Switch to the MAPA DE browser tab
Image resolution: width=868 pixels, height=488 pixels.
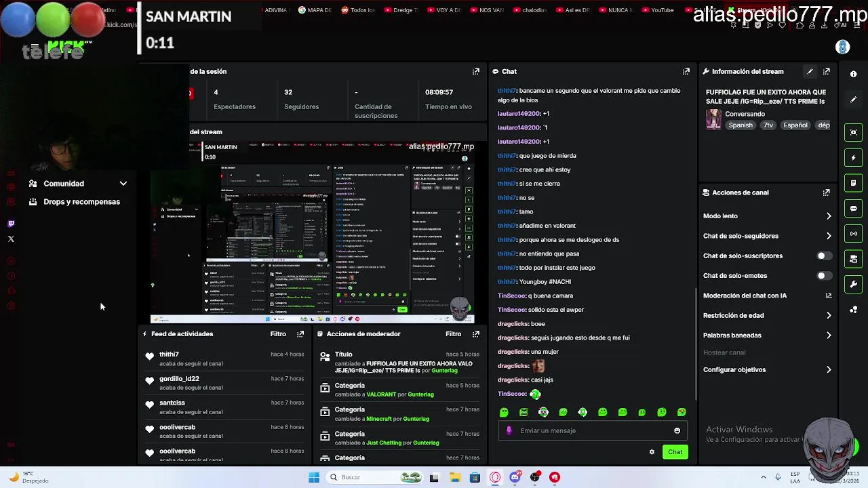click(x=315, y=10)
